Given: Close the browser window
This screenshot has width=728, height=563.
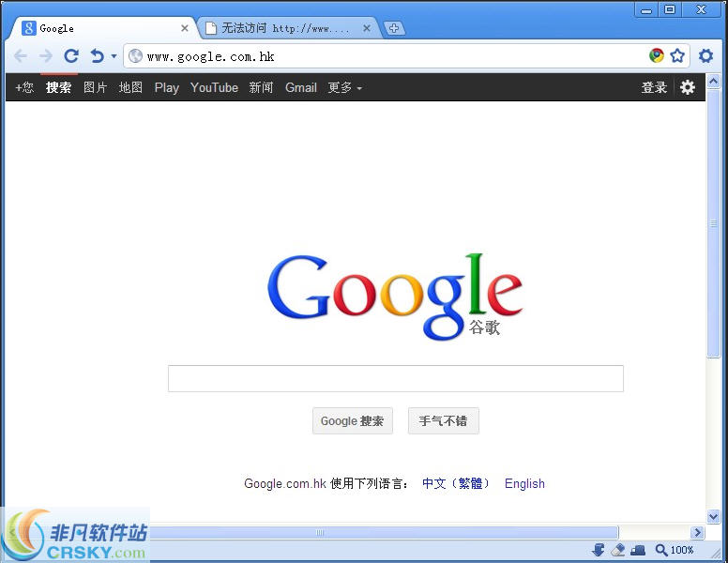Looking at the screenshot, I should pos(701,9).
